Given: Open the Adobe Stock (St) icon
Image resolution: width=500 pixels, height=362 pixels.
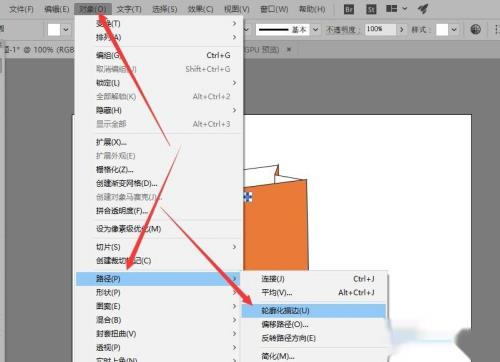Looking at the screenshot, I should 371,9.
